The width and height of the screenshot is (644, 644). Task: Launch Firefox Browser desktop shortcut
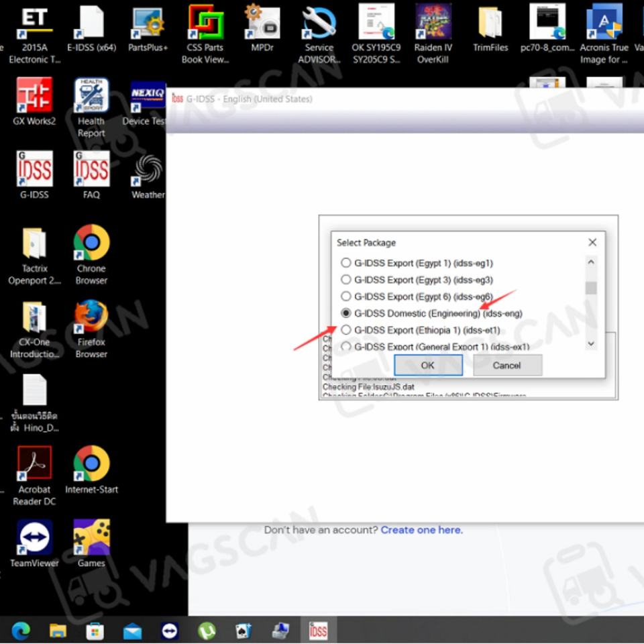(91, 329)
